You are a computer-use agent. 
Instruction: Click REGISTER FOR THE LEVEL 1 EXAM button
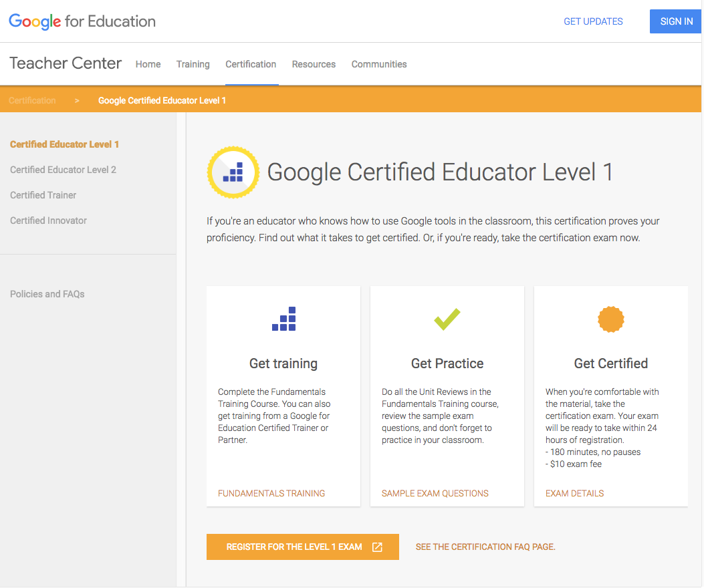coord(303,547)
